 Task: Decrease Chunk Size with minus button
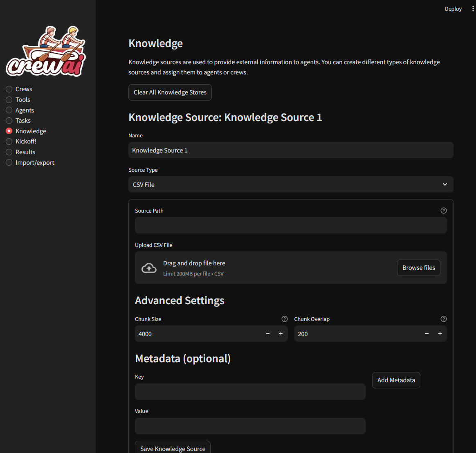tap(268, 334)
